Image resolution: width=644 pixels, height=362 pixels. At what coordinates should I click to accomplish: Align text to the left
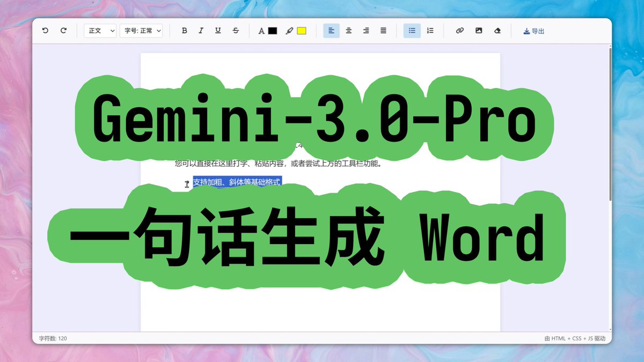click(x=332, y=31)
